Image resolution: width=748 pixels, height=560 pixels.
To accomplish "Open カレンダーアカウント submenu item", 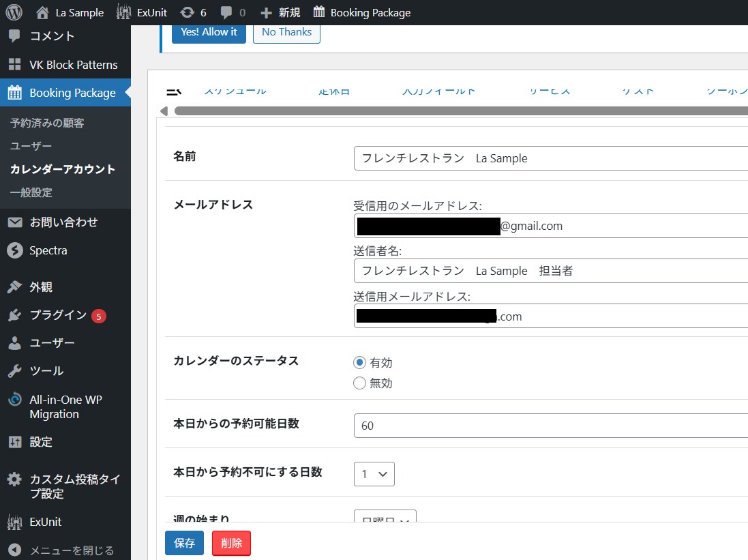I will [x=63, y=169].
